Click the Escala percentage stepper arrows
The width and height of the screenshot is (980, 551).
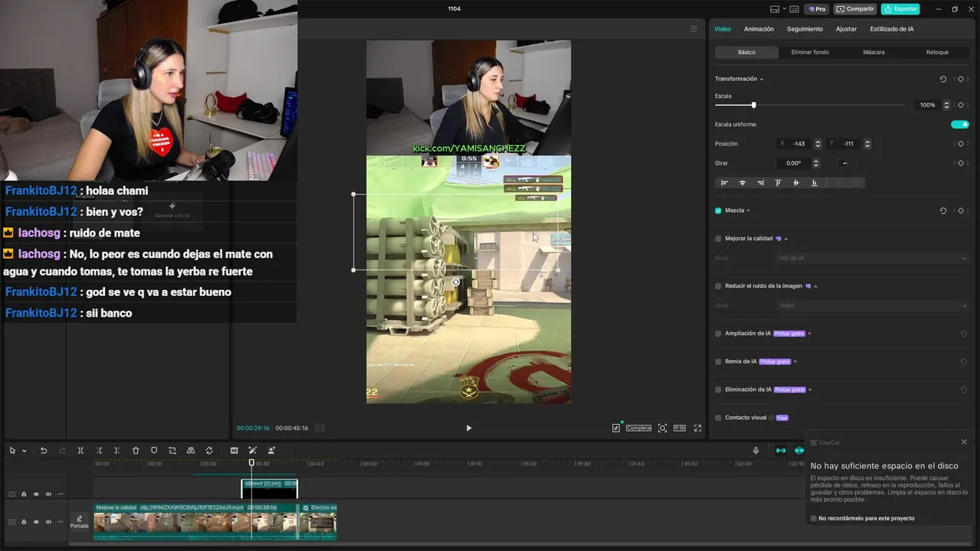click(946, 105)
